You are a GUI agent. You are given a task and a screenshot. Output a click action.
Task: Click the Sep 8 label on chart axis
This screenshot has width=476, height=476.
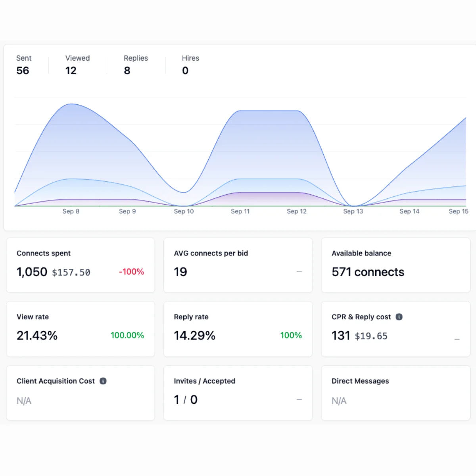[x=71, y=211]
